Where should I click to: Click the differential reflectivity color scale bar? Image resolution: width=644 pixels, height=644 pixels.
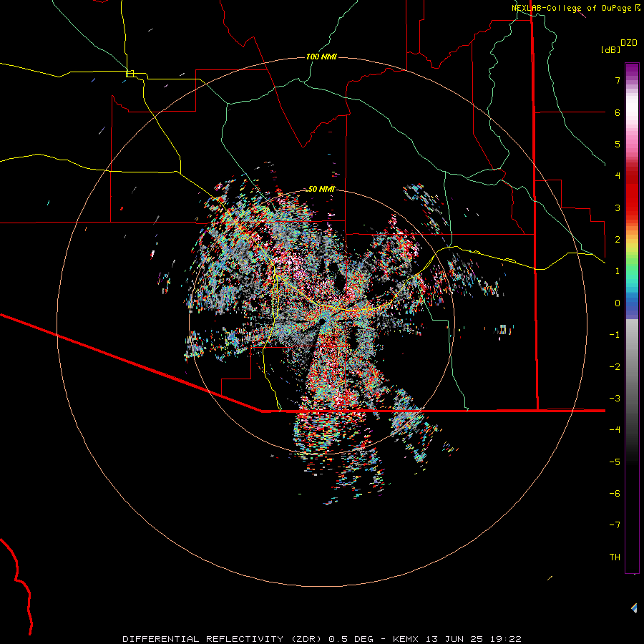tap(632, 318)
